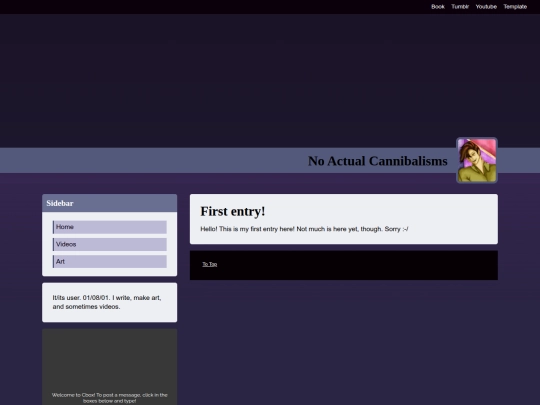Click the Welcome to Cbox chat message
Image resolution: width=540 pixels, height=405 pixels.
[x=110, y=398]
